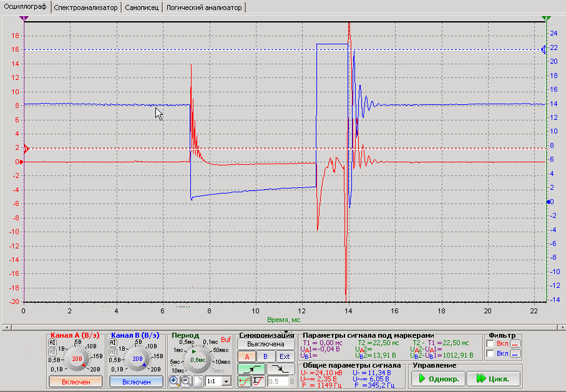Open the Спектроанализатор tab
This screenshot has height=392, width=566.
click(x=86, y=7)
